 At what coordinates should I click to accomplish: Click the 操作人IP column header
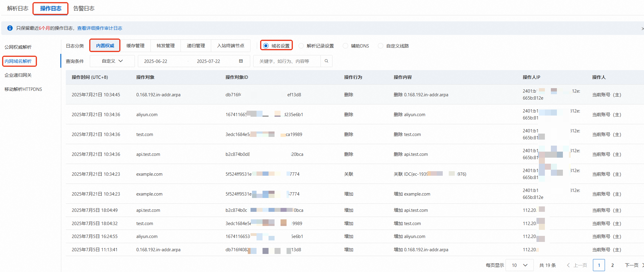pyautogui.click(x=531, y=77)
